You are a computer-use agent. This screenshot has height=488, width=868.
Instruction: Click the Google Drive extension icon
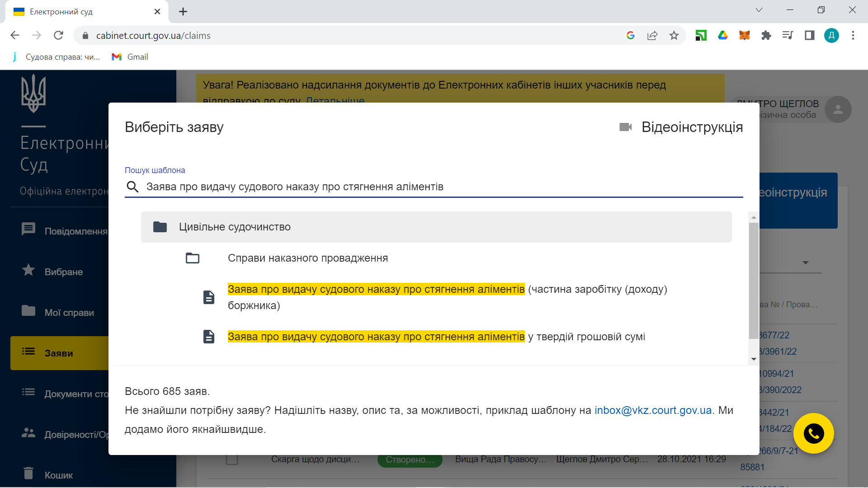[x=722, y=35]
